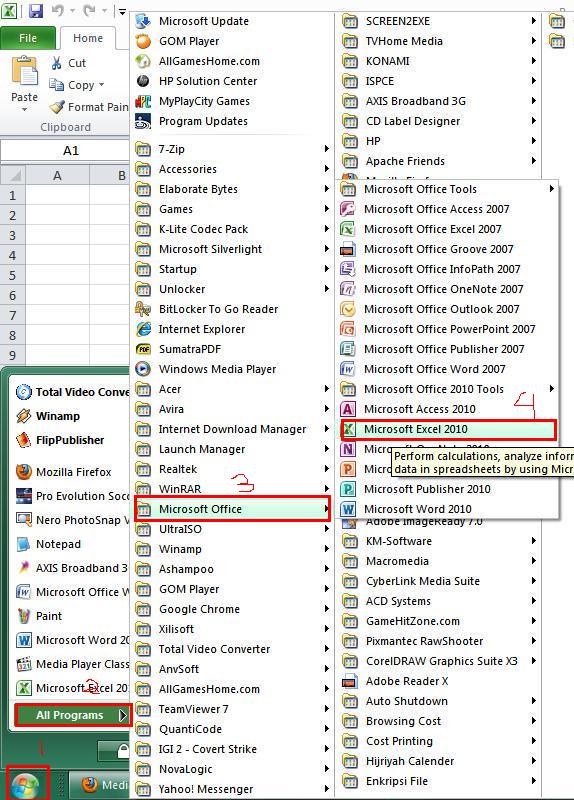
Task: Click the Paste icon in Excel ribbon
Action: click(x=24, y=70)
